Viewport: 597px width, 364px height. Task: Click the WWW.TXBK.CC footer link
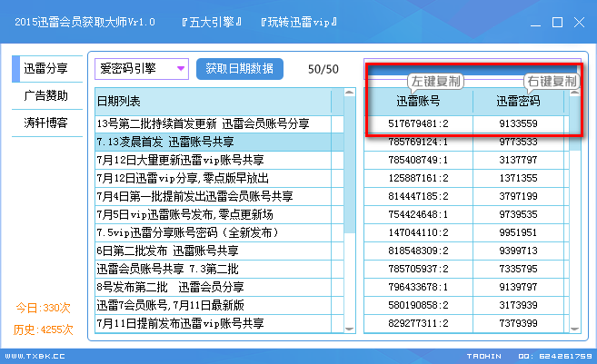coord(35,357)
